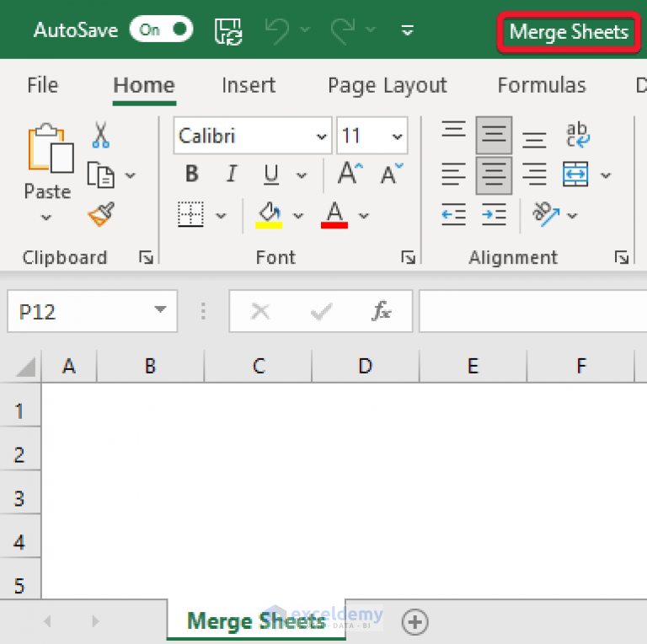Apply yellow Fill Color bucket
The width and height of the screenshot is (647, 644).
point(269,215)
